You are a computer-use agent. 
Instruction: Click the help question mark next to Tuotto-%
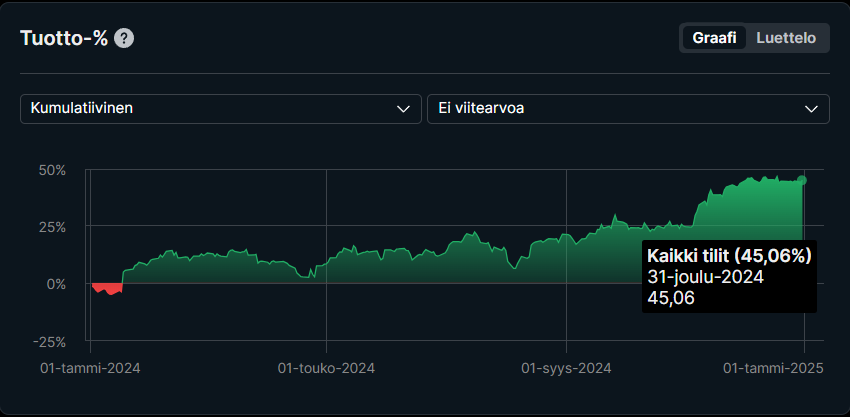tap(124, 39)
